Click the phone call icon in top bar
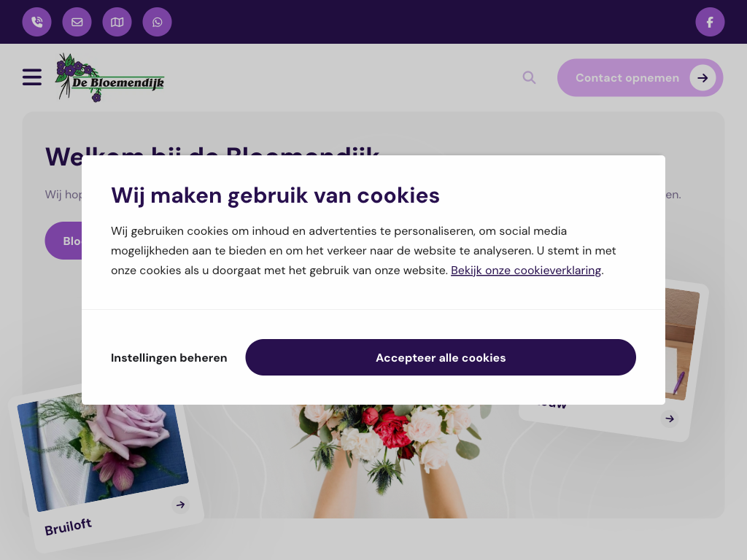This screenshot has width=747, height=560. point(36,22)
